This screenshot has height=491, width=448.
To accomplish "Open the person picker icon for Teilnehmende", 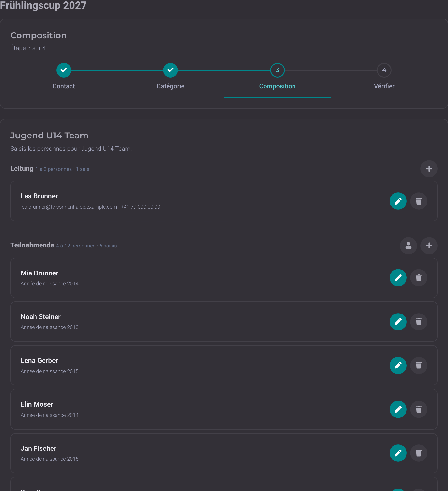I will point(408,245).
